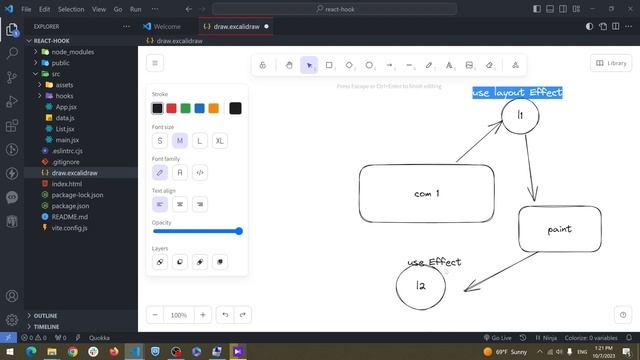
Task: Pick the green stroke color
Action: (185, 108)
